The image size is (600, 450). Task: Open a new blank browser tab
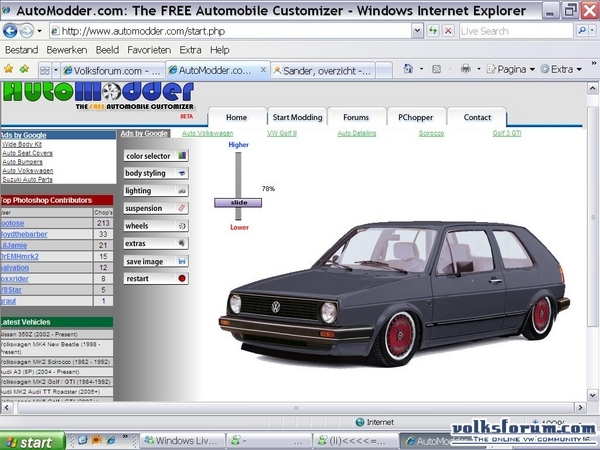click(384, 71)
